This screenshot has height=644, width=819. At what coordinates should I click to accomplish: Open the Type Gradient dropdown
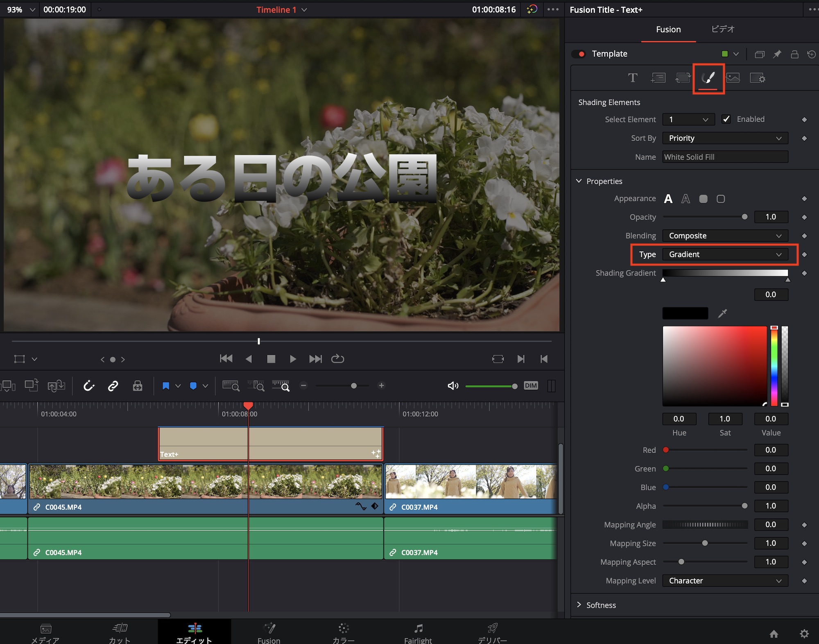725,254
